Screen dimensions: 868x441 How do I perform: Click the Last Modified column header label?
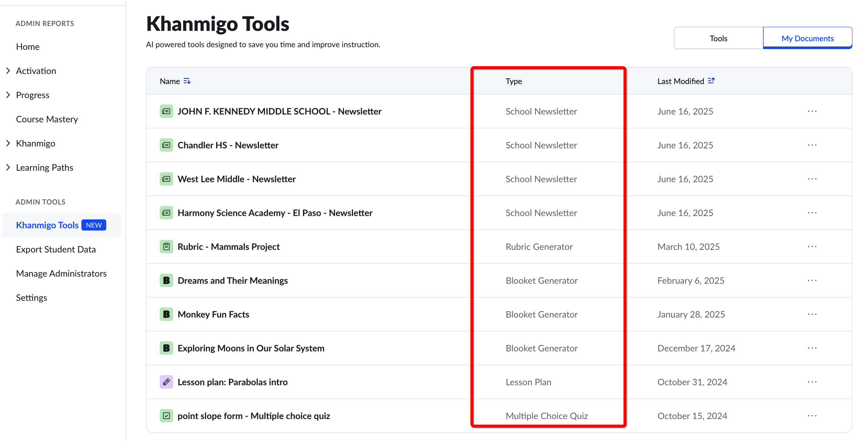coord(681,81)
